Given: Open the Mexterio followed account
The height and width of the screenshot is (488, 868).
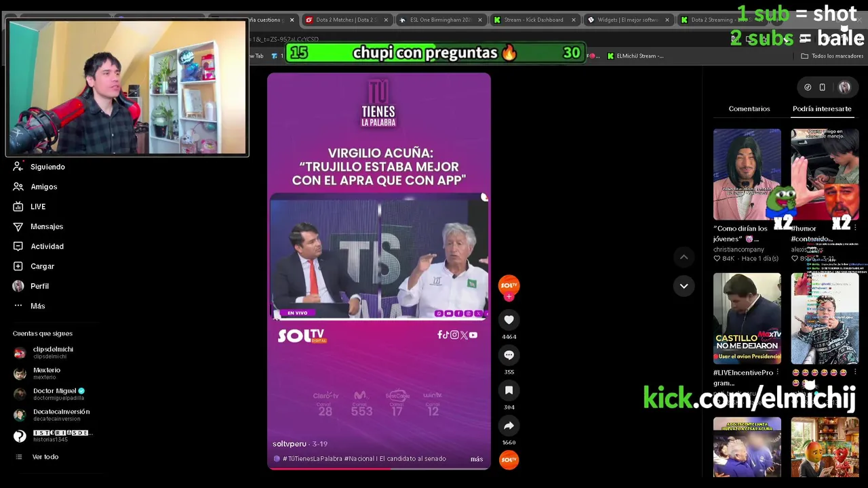Looking at the screenshot, I should [37, 373].
